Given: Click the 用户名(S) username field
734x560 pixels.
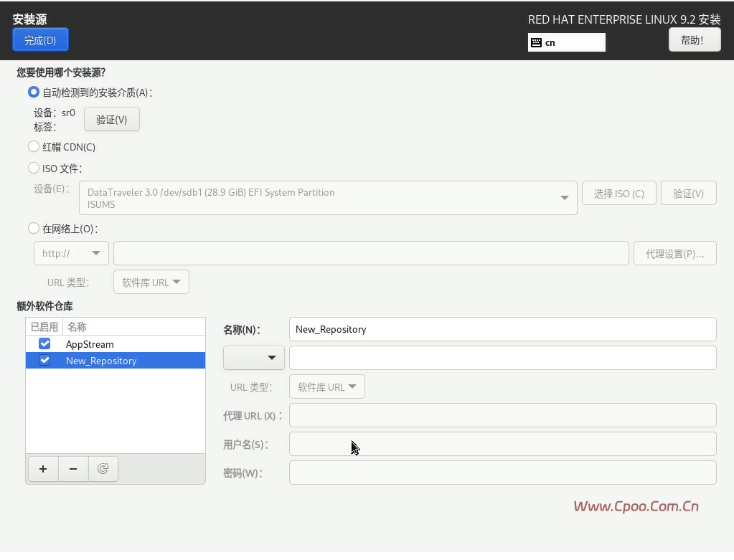Looking at the screenshot, I should [503, 444].
